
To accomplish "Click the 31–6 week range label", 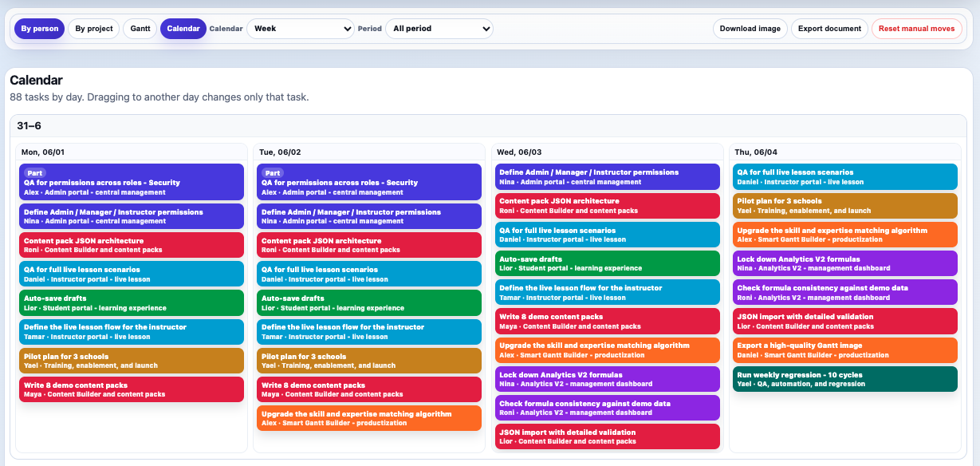I will (x=29, y=126).
